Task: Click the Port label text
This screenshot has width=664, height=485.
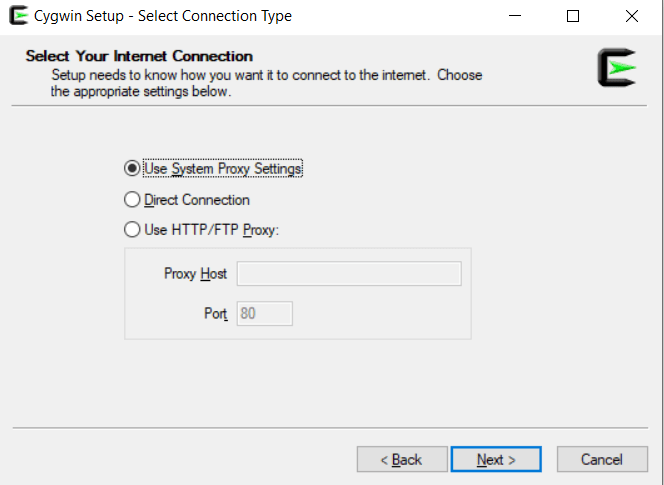Action: pos(216,313)
